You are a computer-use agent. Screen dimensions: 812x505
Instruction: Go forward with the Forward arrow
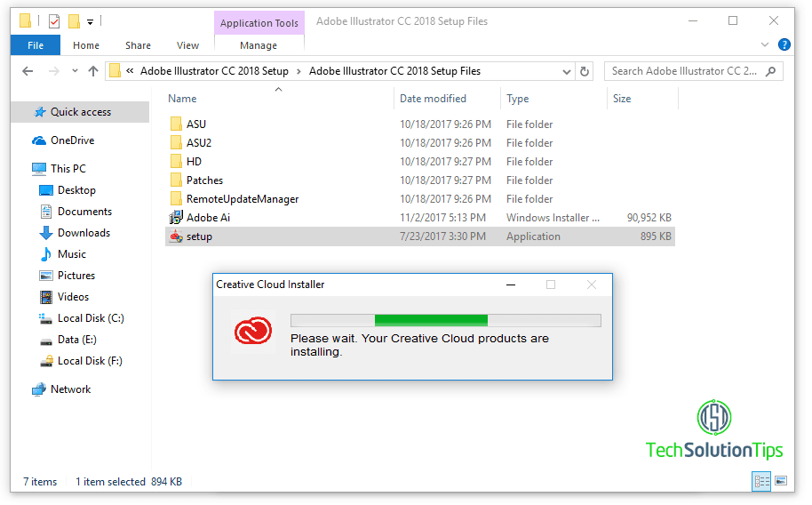click(x=53, y=71)
